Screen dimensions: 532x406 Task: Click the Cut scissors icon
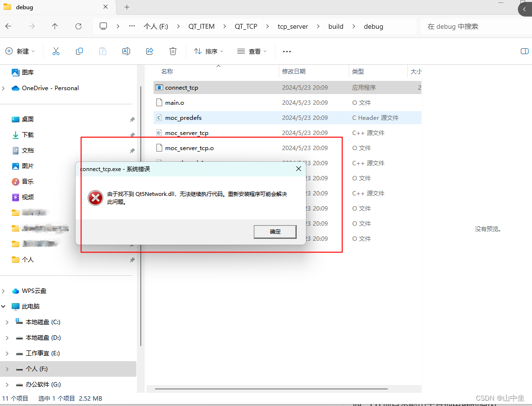point(56,51)
